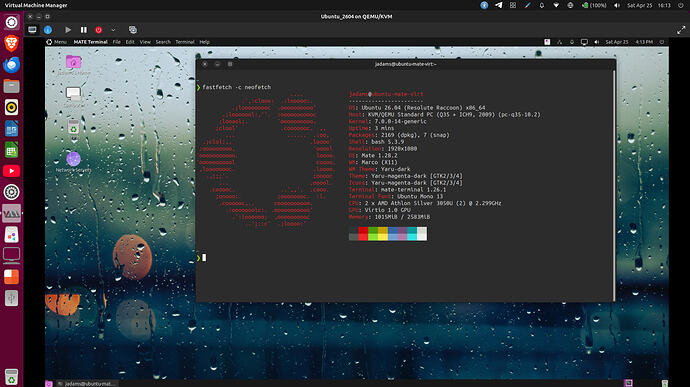Open the orange app icon in dock
The image size is (690, 387).
(x=11, y=277)
